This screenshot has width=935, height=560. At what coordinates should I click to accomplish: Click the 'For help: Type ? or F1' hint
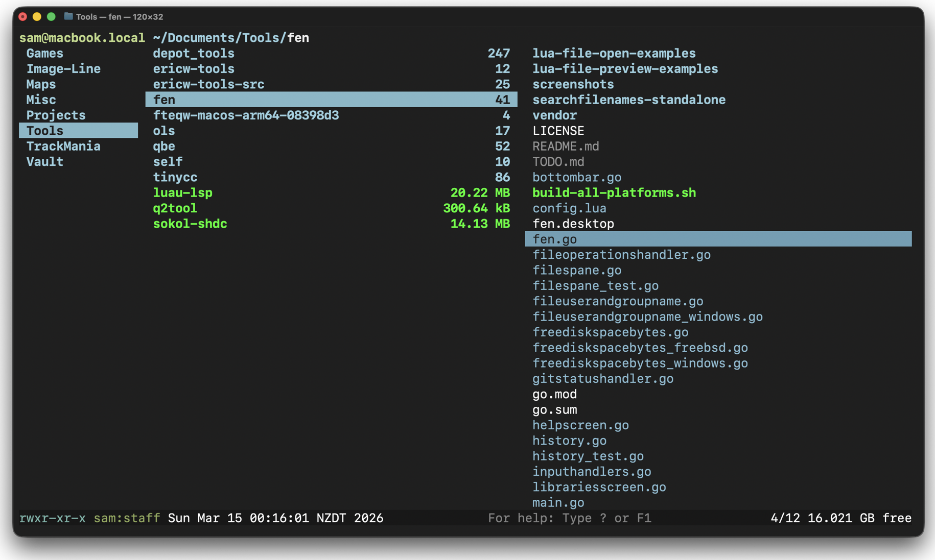(x=570, y=518)
